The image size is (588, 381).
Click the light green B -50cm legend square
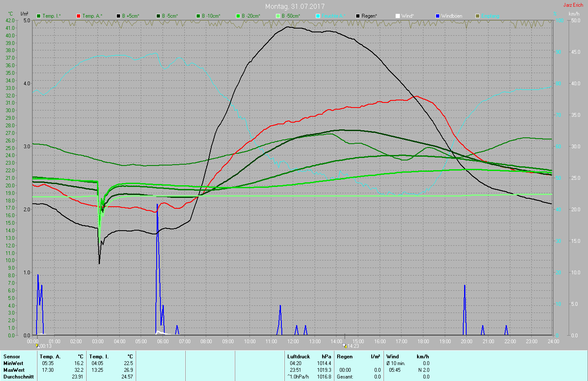(x=278, y=16)
